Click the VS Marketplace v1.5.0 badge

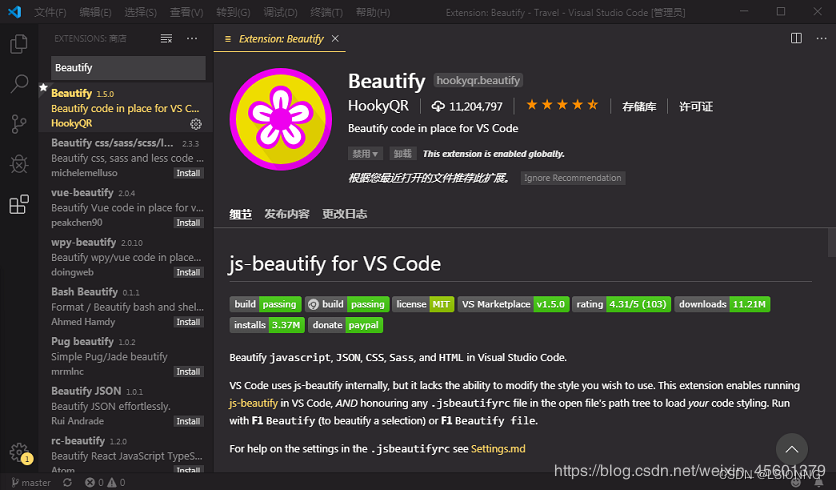[x=513, y=304]
